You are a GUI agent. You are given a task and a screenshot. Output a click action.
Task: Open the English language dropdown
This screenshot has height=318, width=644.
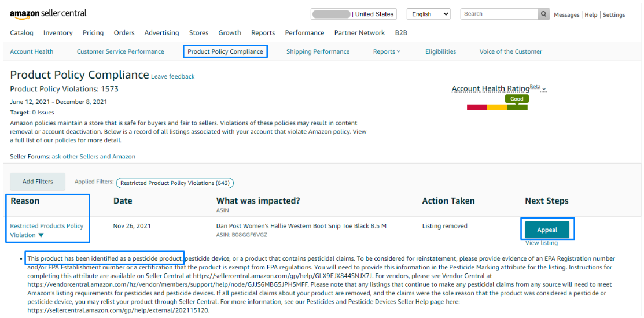(428, 14)
